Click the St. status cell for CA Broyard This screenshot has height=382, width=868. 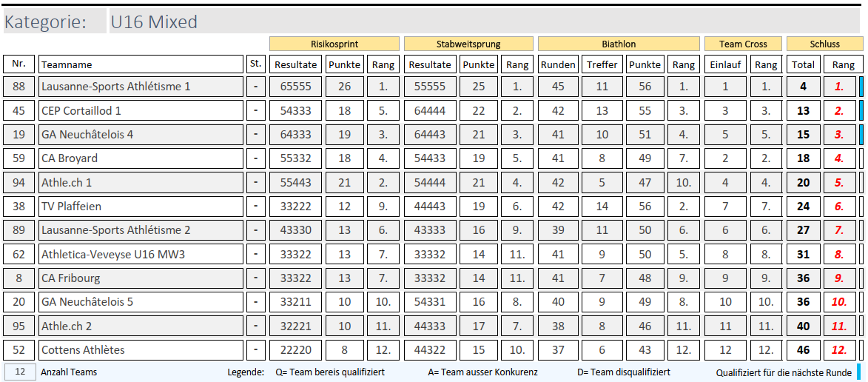pos(255,158)
